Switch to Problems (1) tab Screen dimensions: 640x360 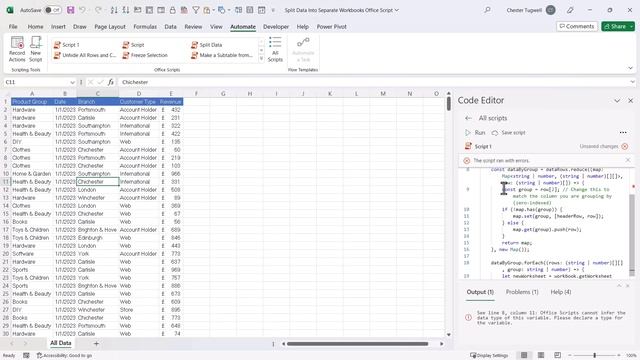tap(522, 292)
